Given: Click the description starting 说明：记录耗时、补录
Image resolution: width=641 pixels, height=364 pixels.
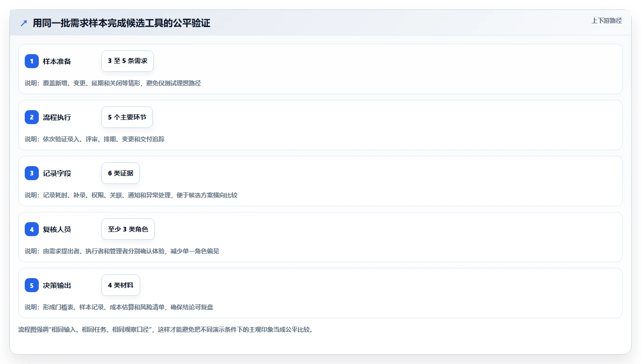Looking at the screenshot, I should point(131,195).
